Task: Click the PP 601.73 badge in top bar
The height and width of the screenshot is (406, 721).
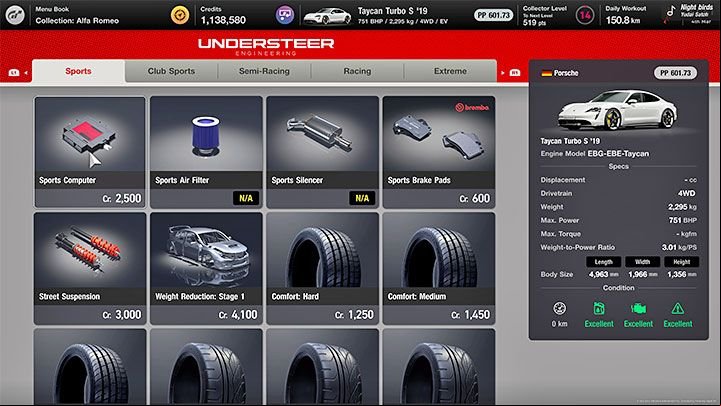Action: [x=493, y=15]
